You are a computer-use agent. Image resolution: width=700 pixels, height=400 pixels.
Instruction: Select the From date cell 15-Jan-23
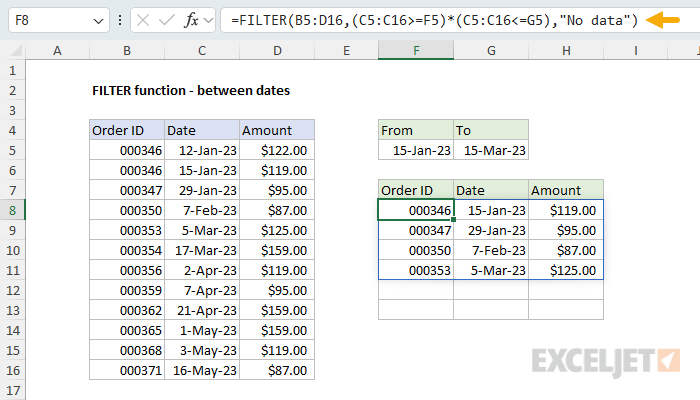tap(416, 150)
